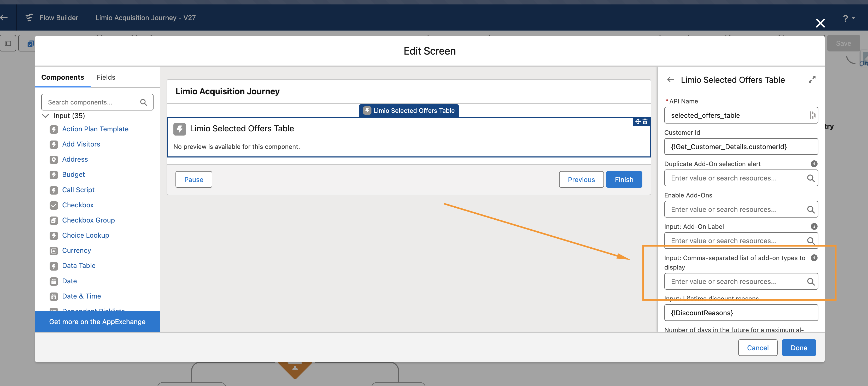Click the Pause button in preview
This screenshot has width=868, height=386.
pos(194,179)
